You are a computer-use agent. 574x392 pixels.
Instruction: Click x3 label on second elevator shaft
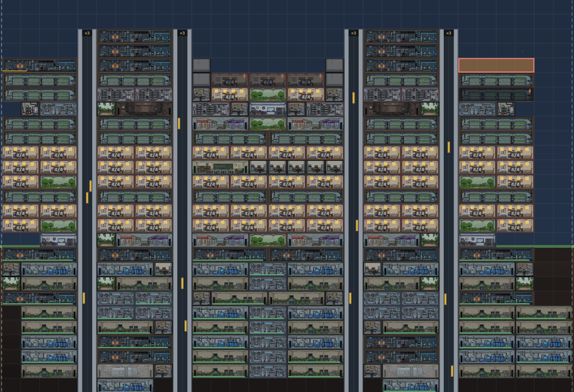coord(183,33)
